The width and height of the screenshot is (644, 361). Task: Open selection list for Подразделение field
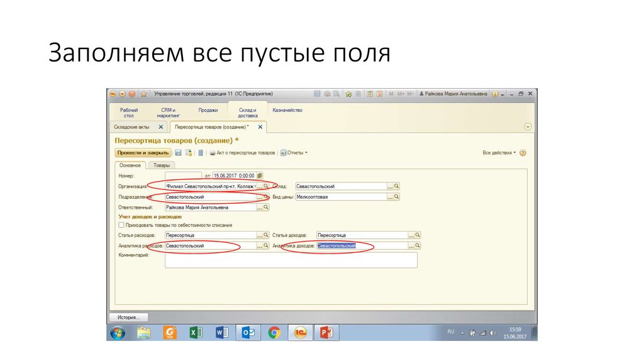260,197
